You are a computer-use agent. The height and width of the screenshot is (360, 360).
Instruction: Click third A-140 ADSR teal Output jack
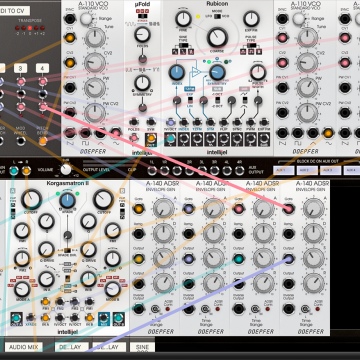pos(238,259)
